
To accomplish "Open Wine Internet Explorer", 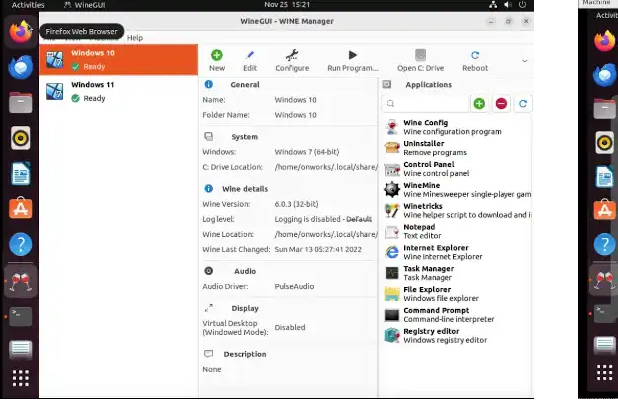I will [x=456, y=252].
